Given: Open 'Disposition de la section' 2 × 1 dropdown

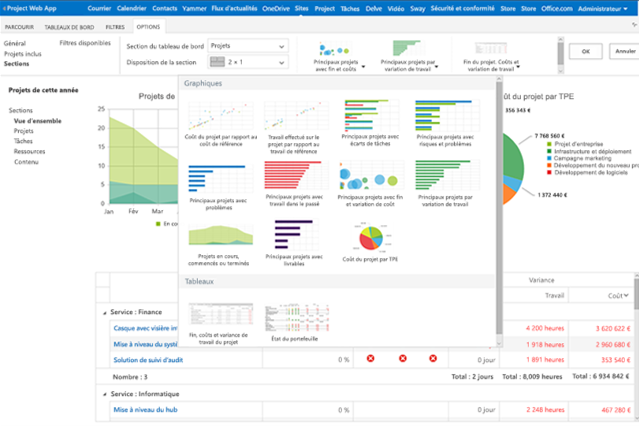Looking at the screenshot, I should [248, 62].
